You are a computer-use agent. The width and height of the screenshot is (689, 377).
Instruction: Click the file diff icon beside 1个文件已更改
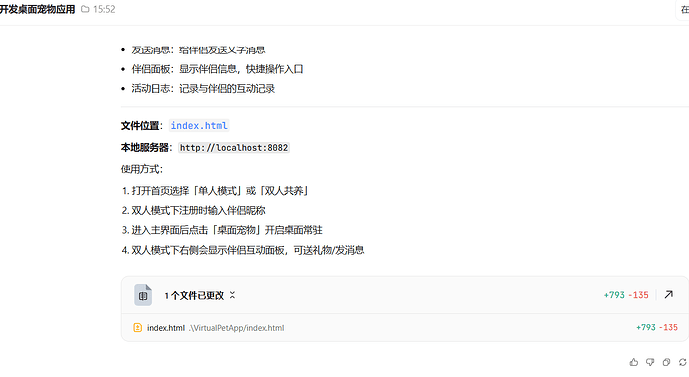[143, 295]
